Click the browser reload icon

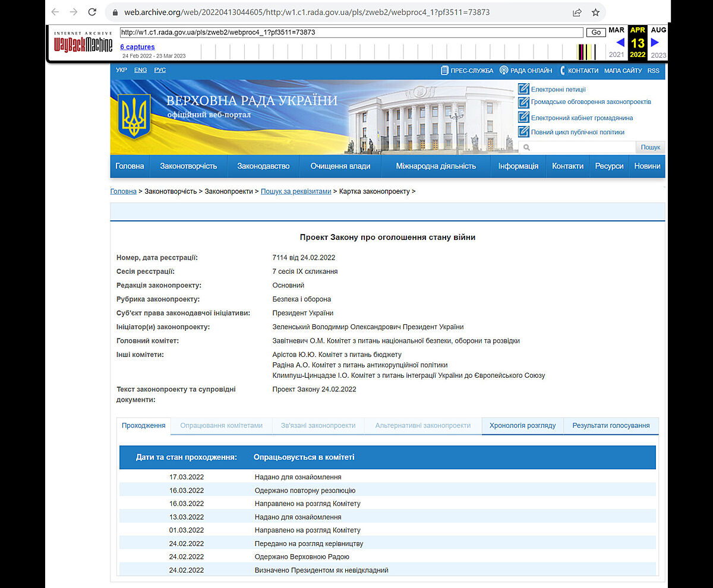tap(92, 12)
